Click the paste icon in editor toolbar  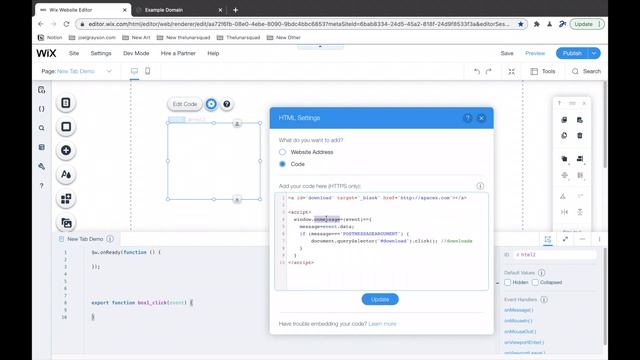click(580, 120)
